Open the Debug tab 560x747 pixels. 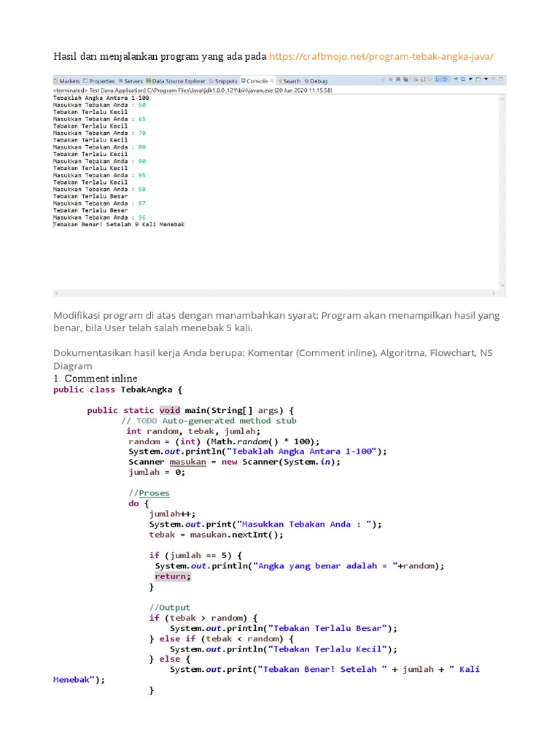click(316, 81)
